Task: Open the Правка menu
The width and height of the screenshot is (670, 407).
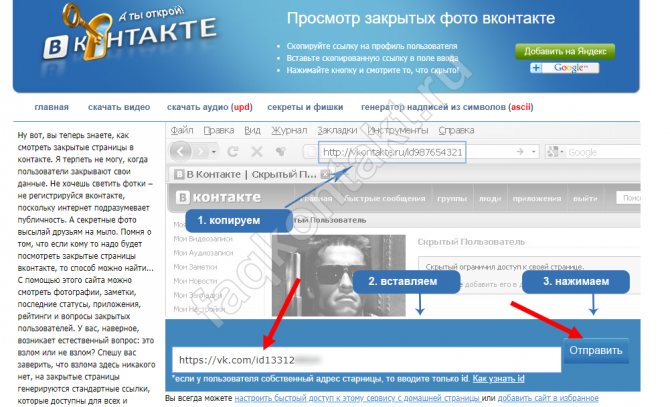Action: tap(218, 130)
